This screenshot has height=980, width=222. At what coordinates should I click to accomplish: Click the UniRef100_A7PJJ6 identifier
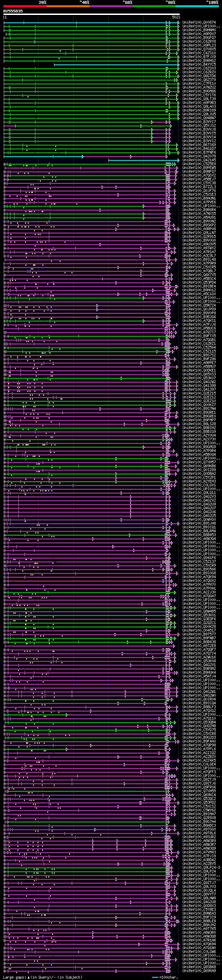click(x=199, y=324)
